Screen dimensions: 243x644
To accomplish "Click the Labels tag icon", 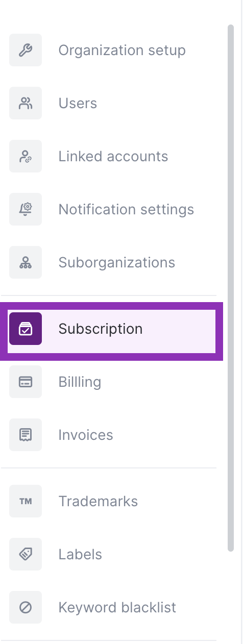I will pyautogui.click(x=26, y=554).
